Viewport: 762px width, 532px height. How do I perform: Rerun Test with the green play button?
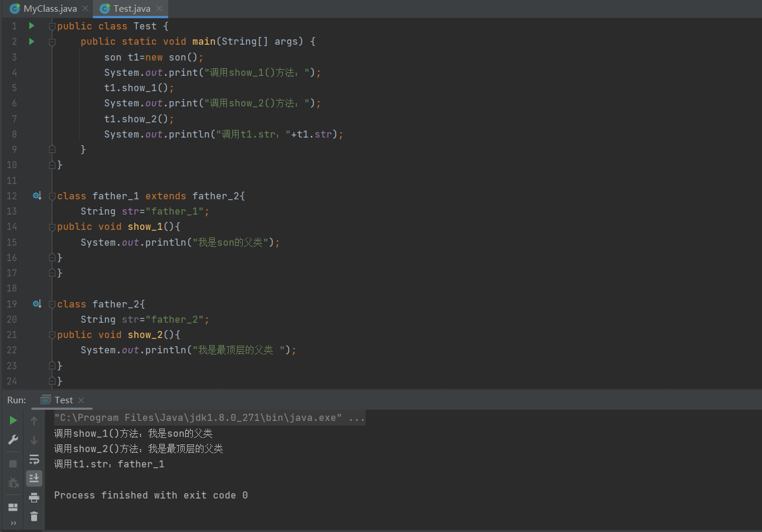coord(13,420)
